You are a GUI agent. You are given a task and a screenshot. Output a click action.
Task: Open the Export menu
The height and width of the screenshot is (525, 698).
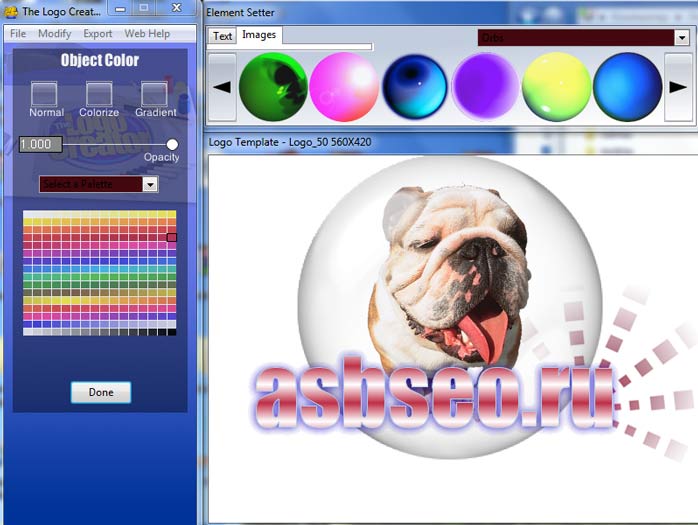pos(97,33)
